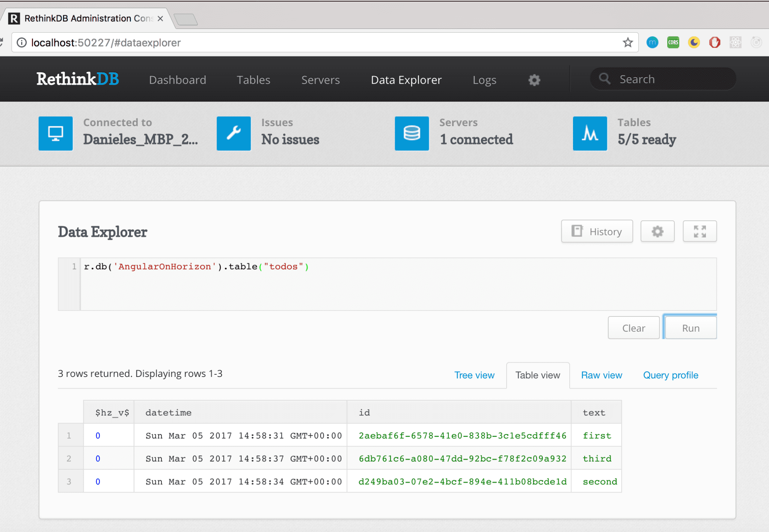Switch to Tree view
Viewport: 769px width, 532px height.
[474, 375]
